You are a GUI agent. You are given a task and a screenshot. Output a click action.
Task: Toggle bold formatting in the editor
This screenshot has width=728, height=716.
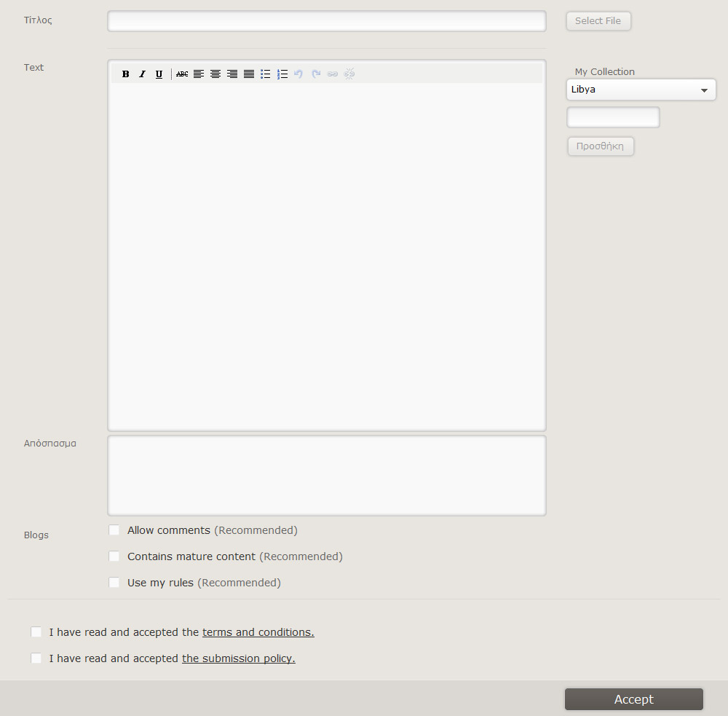126,74
